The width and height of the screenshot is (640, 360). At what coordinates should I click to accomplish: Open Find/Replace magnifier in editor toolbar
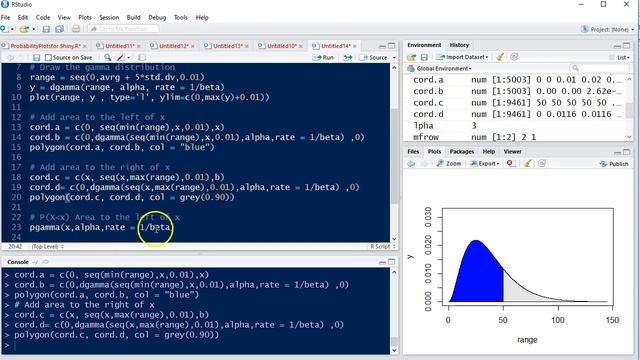coord(107,58)
